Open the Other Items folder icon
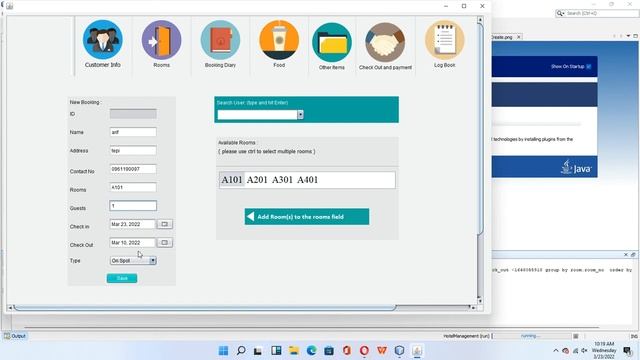The height and width of the screenshot is (360, 640). [x=332, y=42]
